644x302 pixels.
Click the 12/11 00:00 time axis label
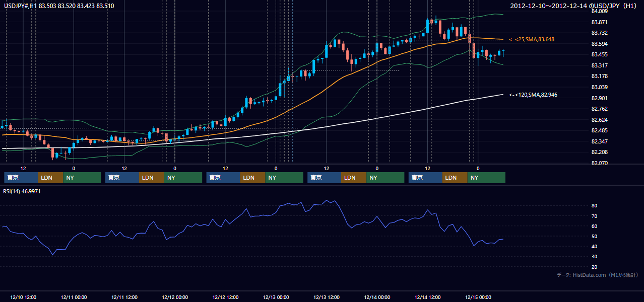[74, 297]
